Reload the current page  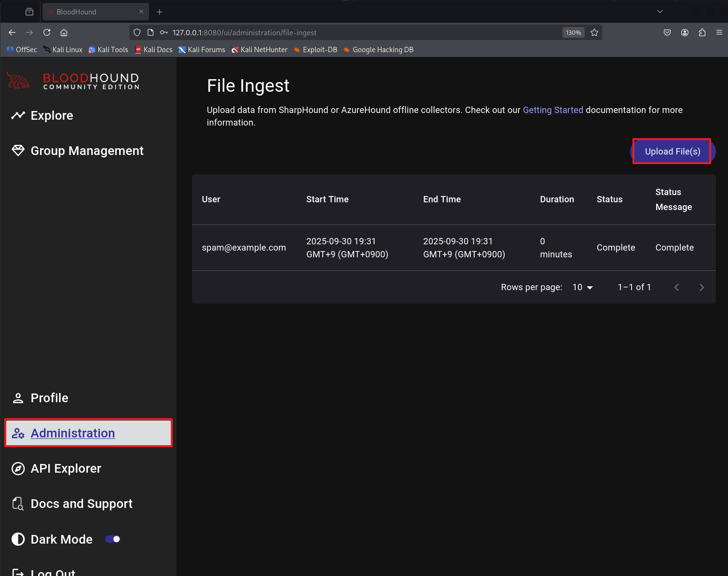point(47,32)
